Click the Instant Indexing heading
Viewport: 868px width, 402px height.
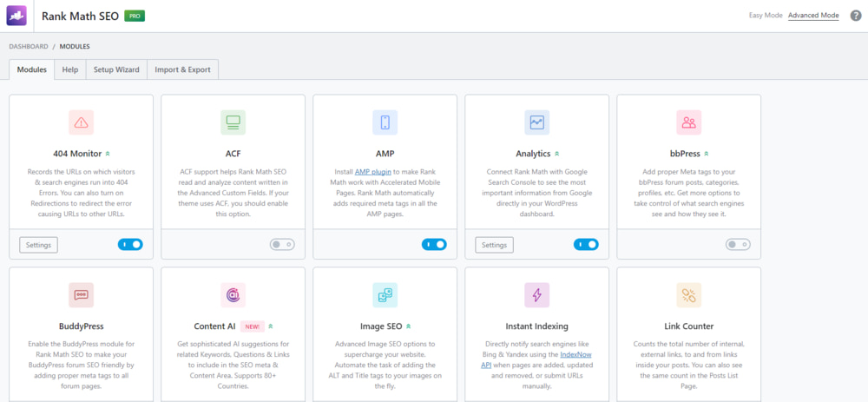point(537,326)
